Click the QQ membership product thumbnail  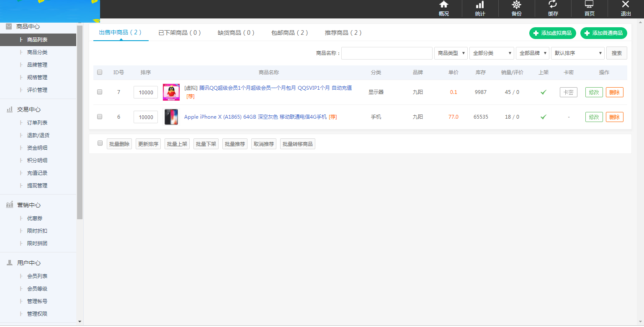coord(171,92)
